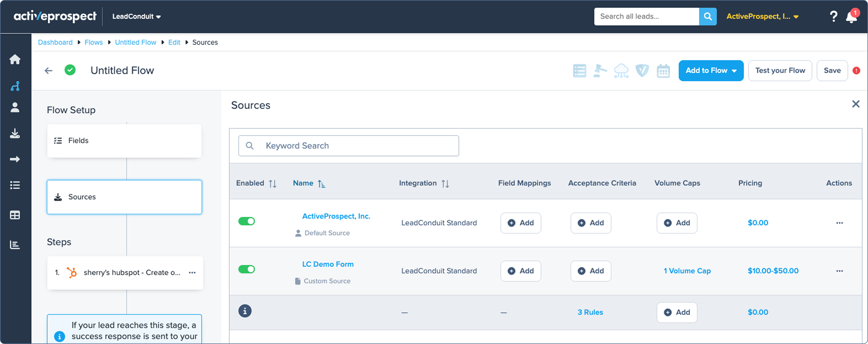The image size is (868, 344).
Task: Select Fields in Flow Setup
Action: (124, 141)
